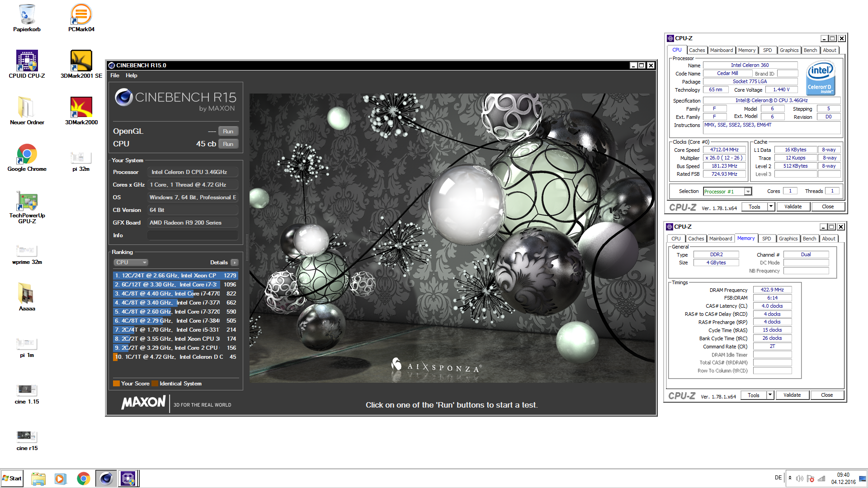This screenshot has width=868, height=488.
Task: Click the Cinebench R15 title bar logo icon
Action: pos(112,66)
